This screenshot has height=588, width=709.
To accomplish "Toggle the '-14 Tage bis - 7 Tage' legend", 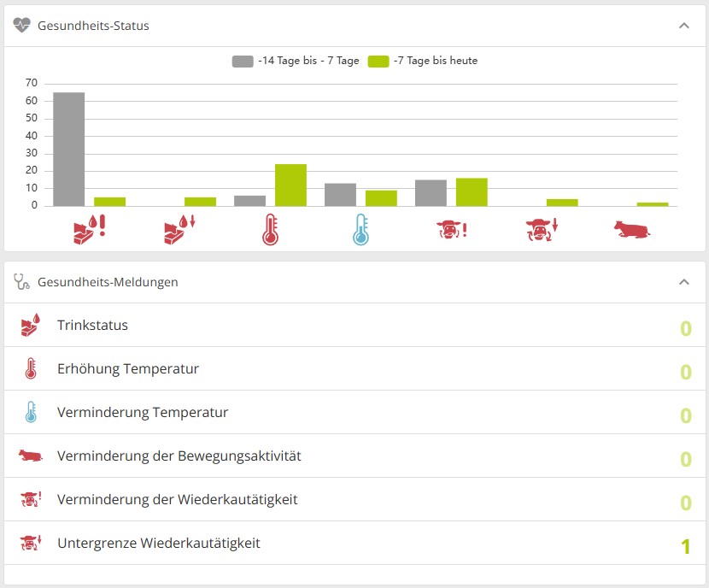I will pos(296,61).
